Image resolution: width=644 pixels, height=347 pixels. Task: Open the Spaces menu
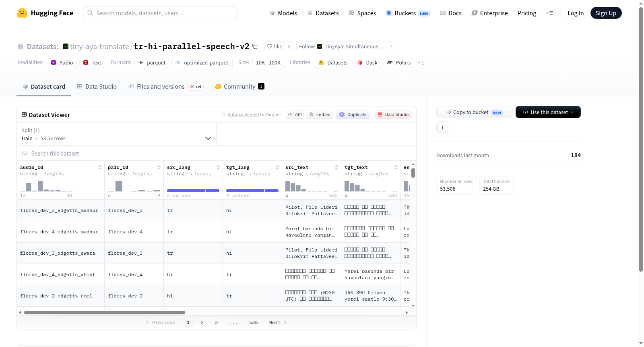(x=363, y=13)
